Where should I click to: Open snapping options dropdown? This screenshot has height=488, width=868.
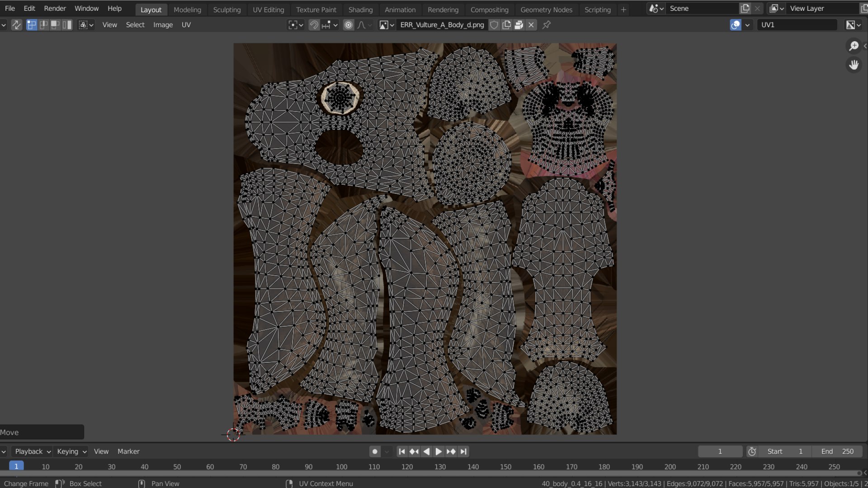tap(330, 25)
